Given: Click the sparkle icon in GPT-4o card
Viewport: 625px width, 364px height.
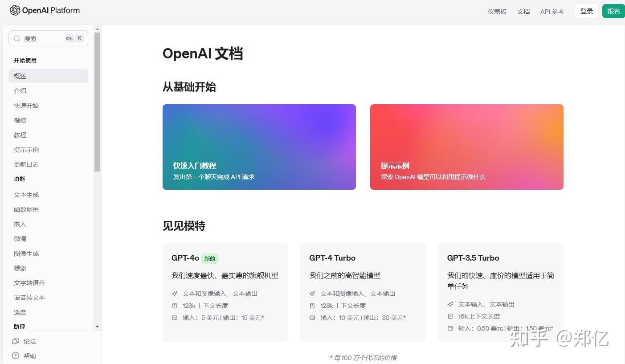Looking at the screenshot, I should [175, 294].
